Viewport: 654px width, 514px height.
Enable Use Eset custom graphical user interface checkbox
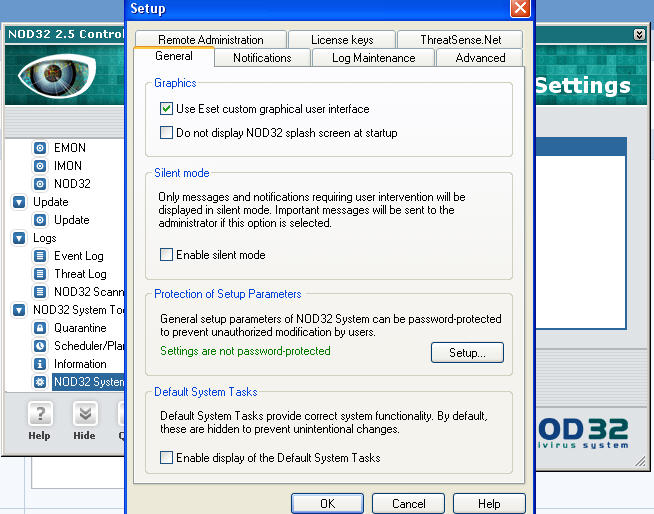click(x=166, y=109)
